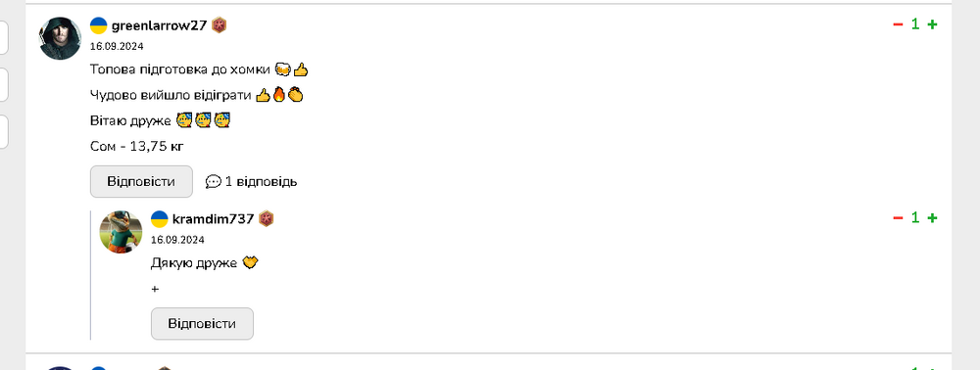Screen dimensions: 980x370
Task: Click the vote count on greenlarrow27's comment
Action: [915, 24]
